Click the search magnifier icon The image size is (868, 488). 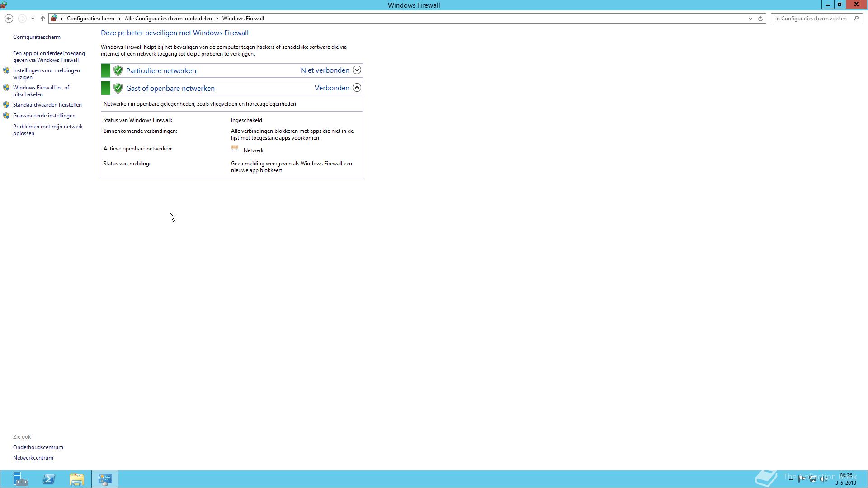pyautogui.click(x=856, y=19)
